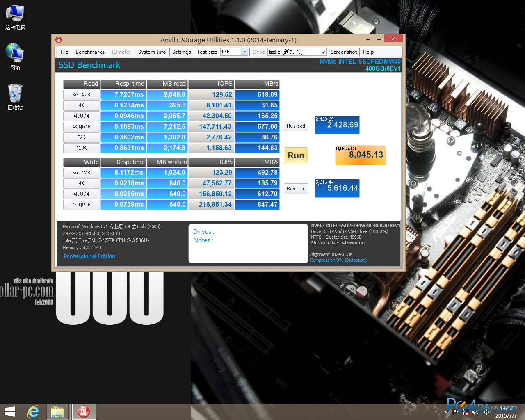Open the System Info menu
525x420 pixels.
tap(152, 52)
